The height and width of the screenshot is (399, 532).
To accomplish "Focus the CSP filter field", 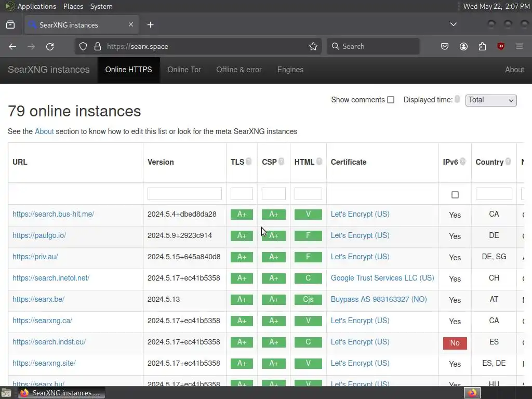I will point(273,194).
